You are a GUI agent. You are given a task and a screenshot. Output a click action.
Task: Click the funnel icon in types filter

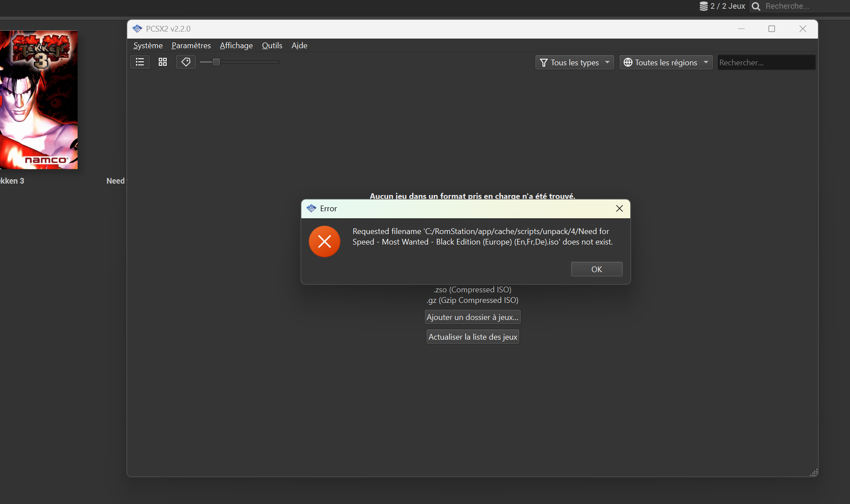pyautogui.click(x=544, y=63)
